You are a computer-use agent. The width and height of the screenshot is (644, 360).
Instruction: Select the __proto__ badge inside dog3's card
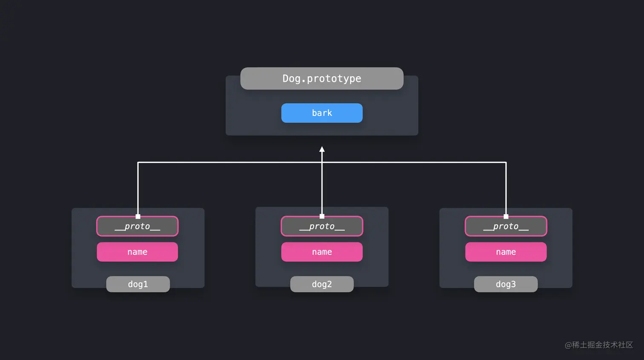506,226
